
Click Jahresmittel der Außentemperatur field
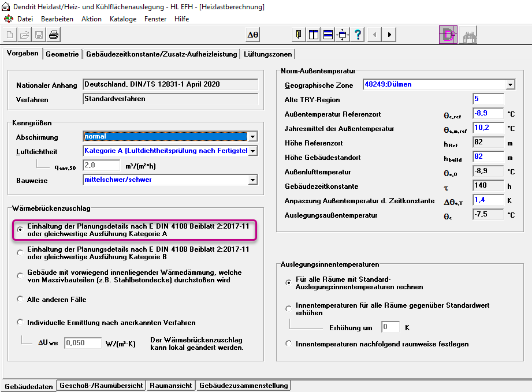(488, 128)
